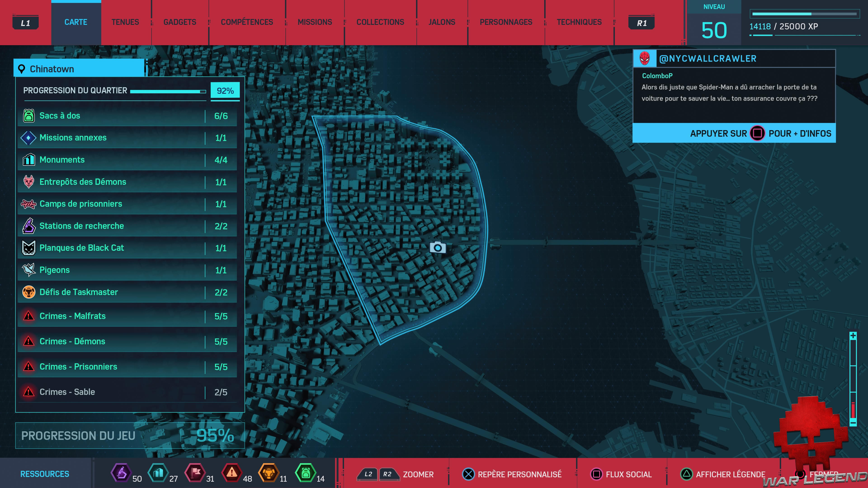
Task: Click the camera landmark marker on map
Action: coord(437,248)
